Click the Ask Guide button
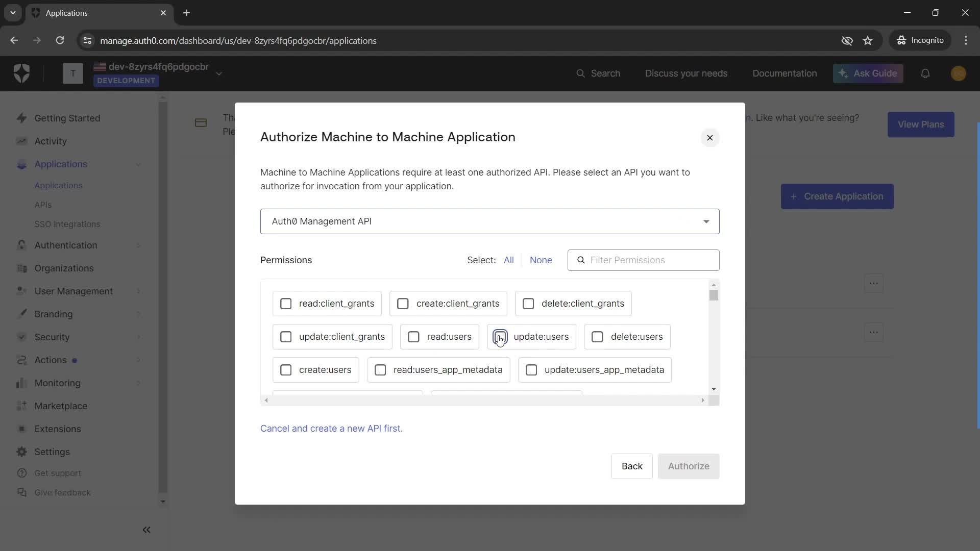The height and width of the screenshot is (551, 980). tap(868, 73)
